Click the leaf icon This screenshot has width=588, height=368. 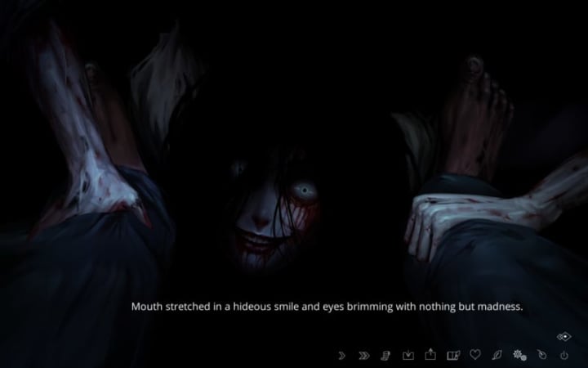[x=497, y=354]
